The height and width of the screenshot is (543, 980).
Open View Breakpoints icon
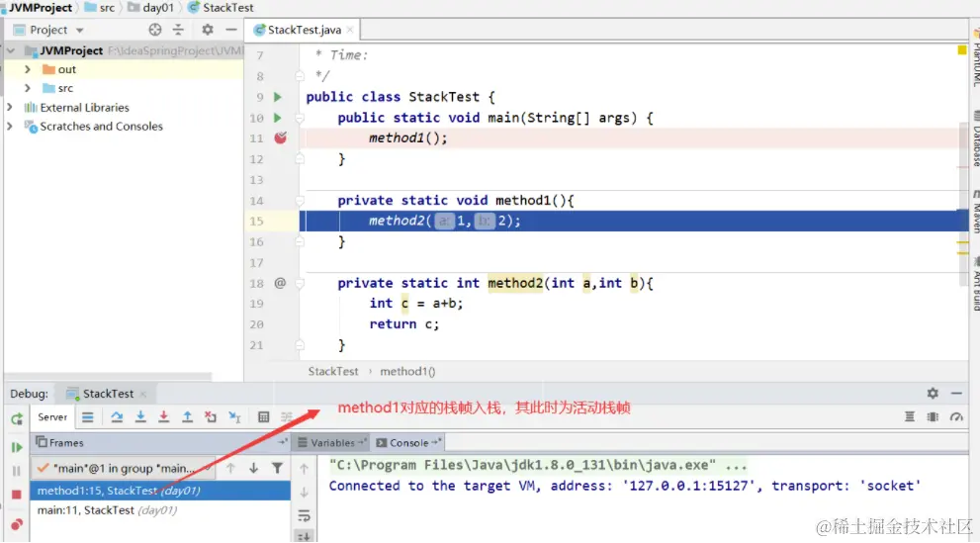[x=17, y=523]
